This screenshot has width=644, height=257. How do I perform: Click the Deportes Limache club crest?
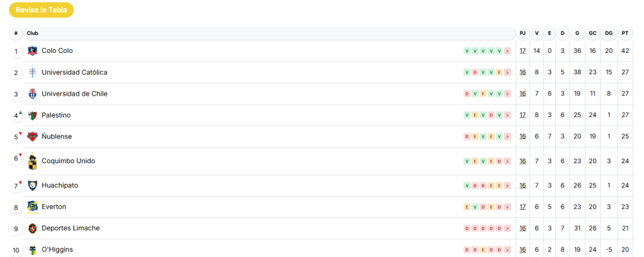pos(33,228)
